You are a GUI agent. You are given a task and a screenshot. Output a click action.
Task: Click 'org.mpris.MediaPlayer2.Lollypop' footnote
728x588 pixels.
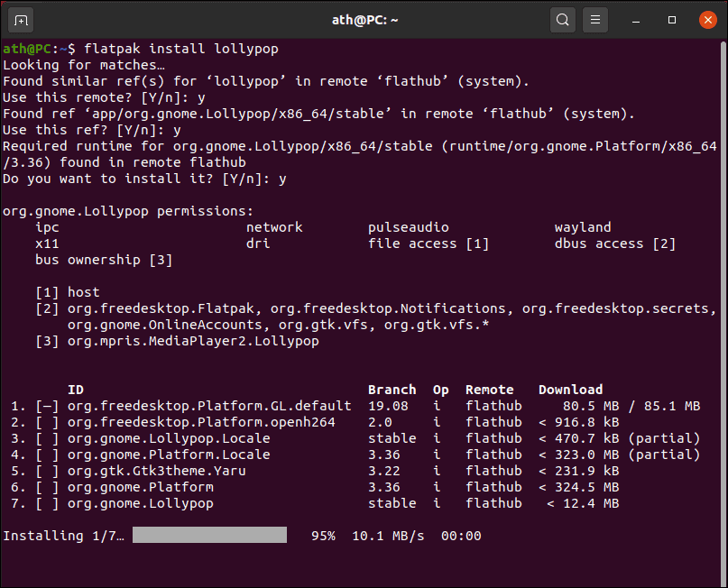point(193,341)
